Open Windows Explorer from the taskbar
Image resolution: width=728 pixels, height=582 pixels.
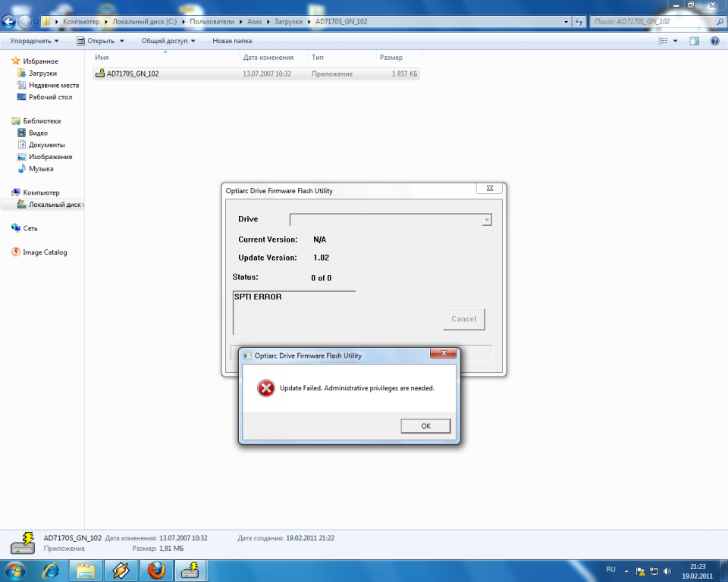pos(86,571)
